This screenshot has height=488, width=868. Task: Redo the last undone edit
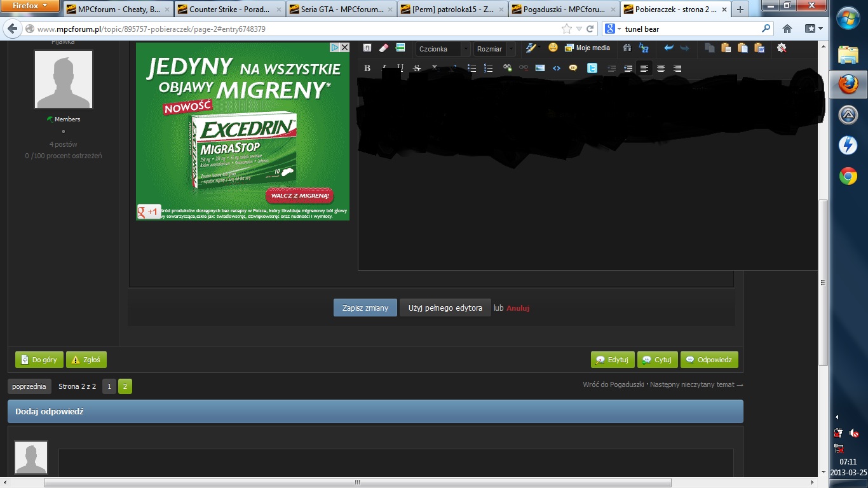click(684, 48)
